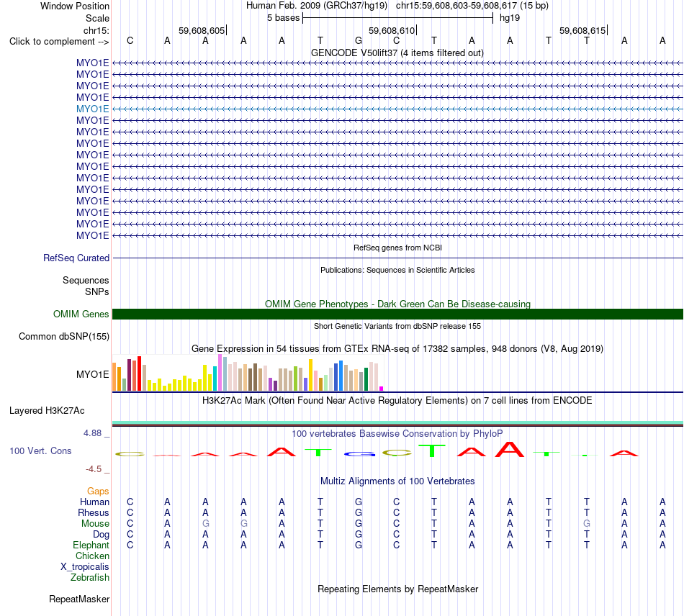Select the Window Position label
This screenshot has width=684, height=616.
click(75, 6)
